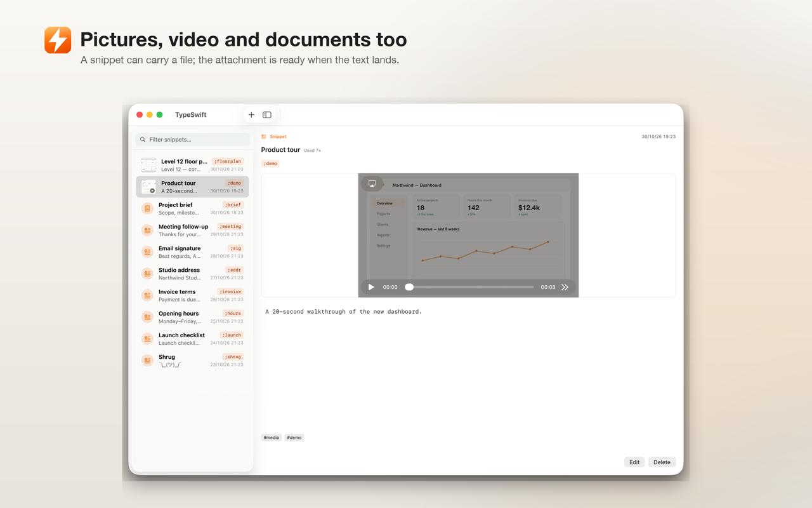Click the ;shrug trigger badge
812x508 pixels.
[233, 357]
